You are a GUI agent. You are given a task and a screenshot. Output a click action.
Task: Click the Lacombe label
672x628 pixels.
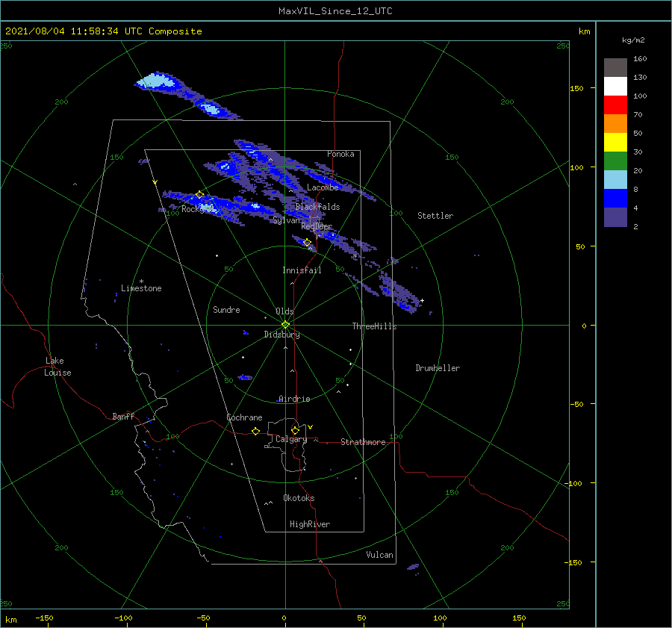[x=323, y=187]
